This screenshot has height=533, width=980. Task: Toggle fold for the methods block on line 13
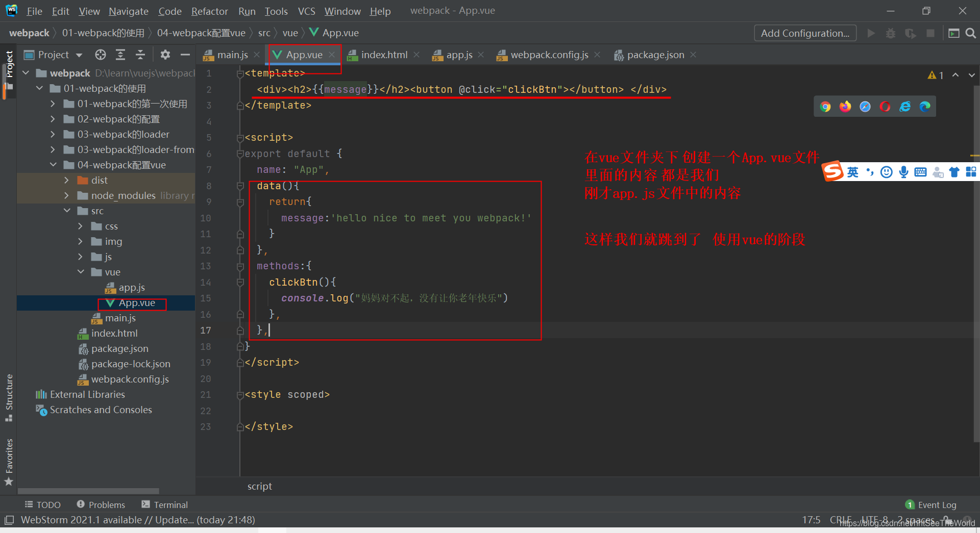[x=240, y=266]
